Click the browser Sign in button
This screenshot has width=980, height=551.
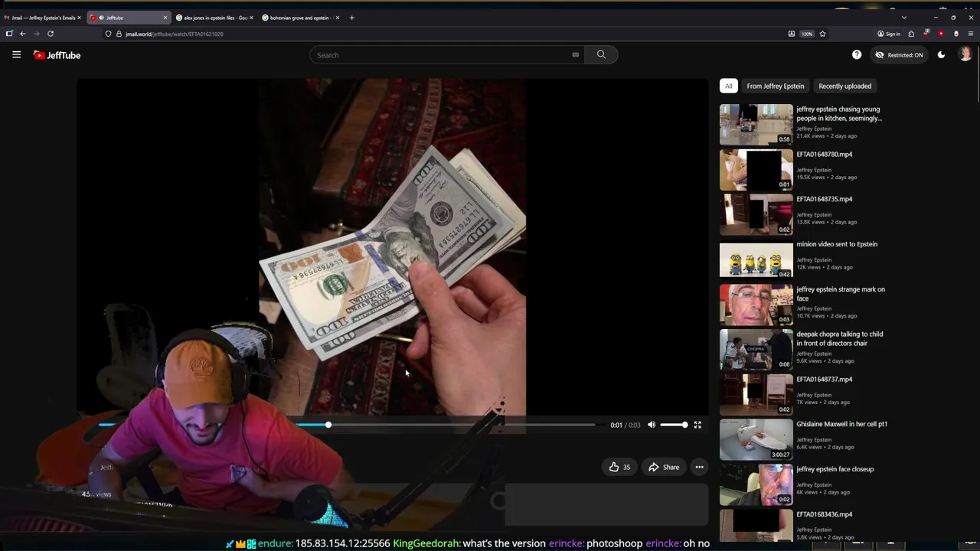889,34
